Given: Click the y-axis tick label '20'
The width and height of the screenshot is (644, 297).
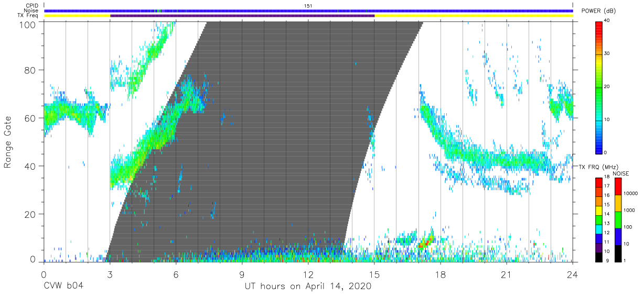Looking at the screenshot, I should tap(31, 214).
